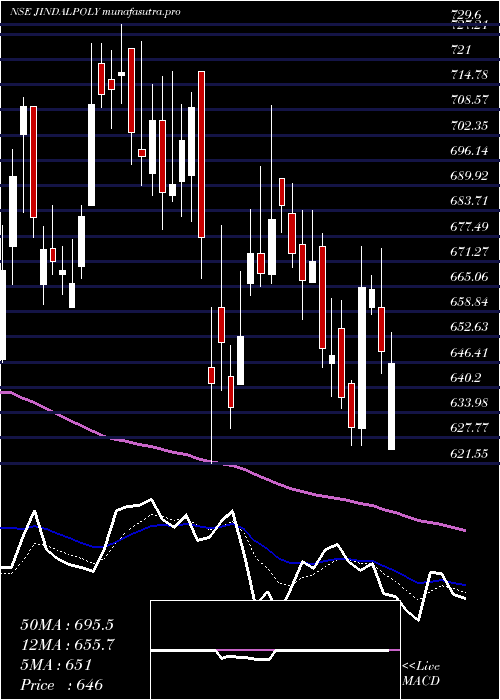Click the 50MA : 695.5 readout
Image resolution: width=500 pixels, height=700 pixels.
(x=67, y=625)
